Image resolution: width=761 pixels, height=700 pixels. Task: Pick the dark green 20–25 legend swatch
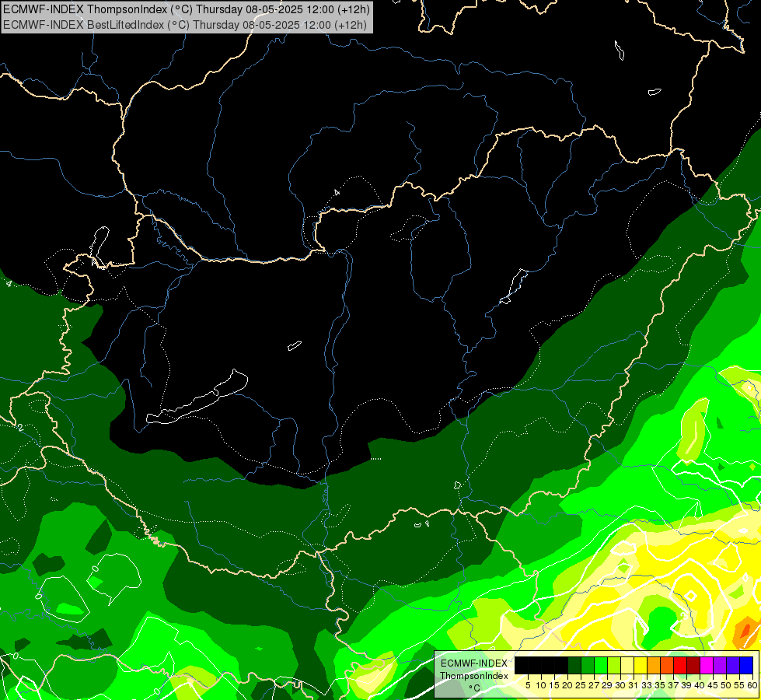click(574, 665)
